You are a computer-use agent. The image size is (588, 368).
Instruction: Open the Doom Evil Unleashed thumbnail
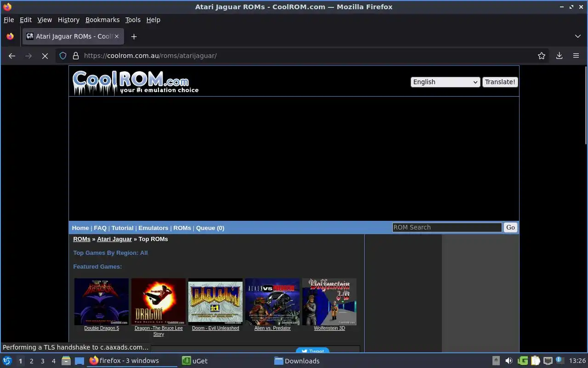tap(215, 301)
